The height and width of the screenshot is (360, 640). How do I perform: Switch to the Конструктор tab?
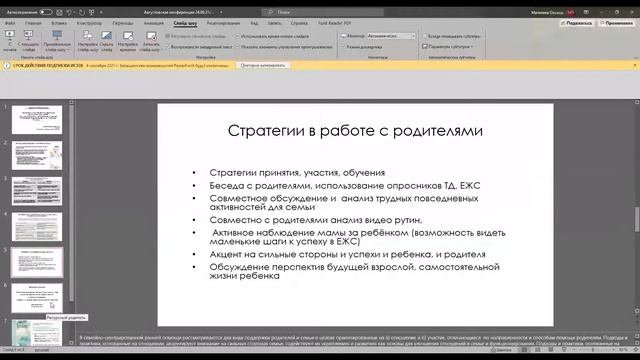click(x=89, y=23)
